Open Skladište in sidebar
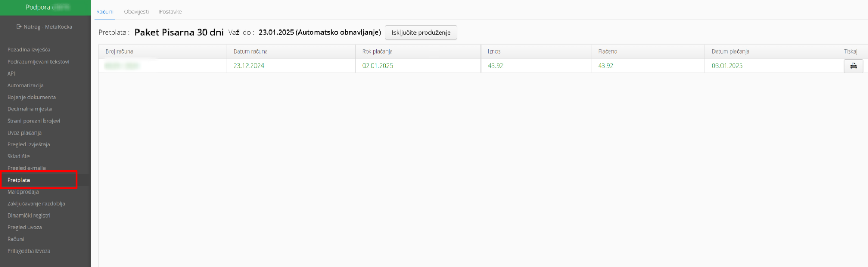Viewport: 868px width, 267px height. [x=18, y=156]
